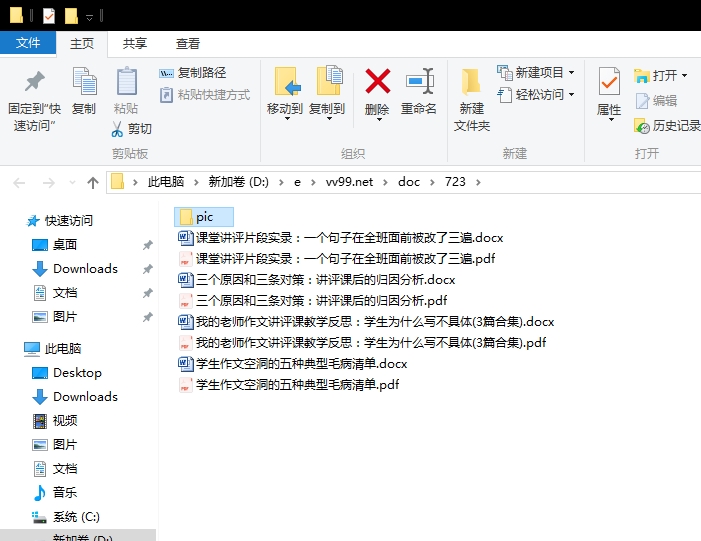Open Customize Quick Access Toolbar dropdown

click(x=89, y=17)
